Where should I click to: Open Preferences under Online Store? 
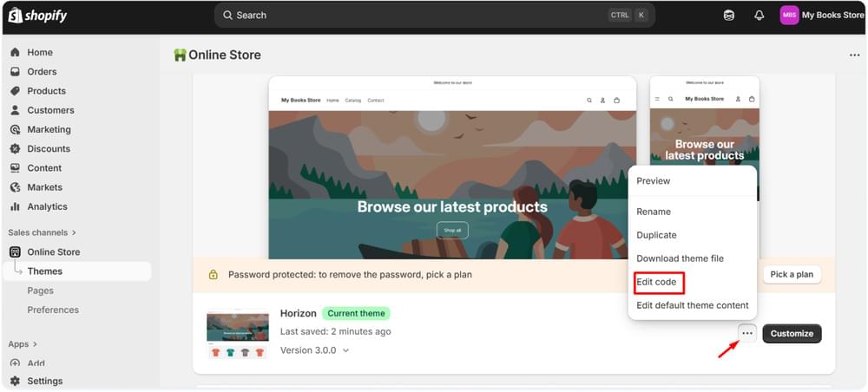pyautogui.click(x=53, y=310)
